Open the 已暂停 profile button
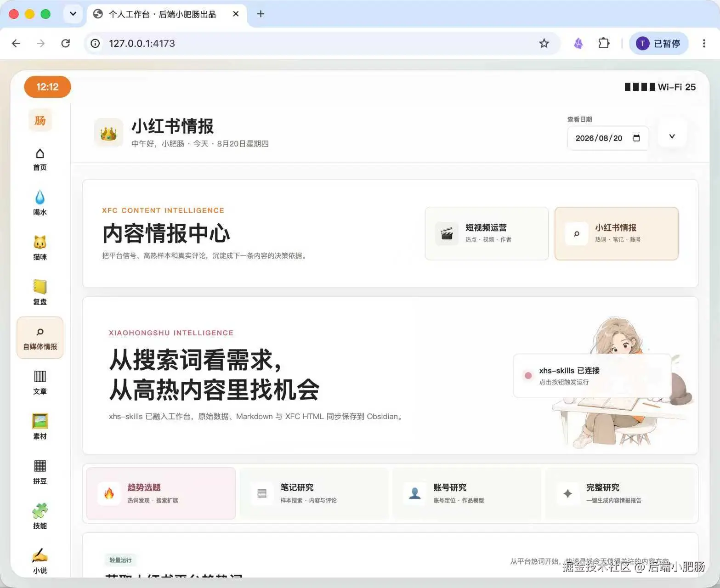The width and height of the screenshot is (720, 588). coord(658,43)
